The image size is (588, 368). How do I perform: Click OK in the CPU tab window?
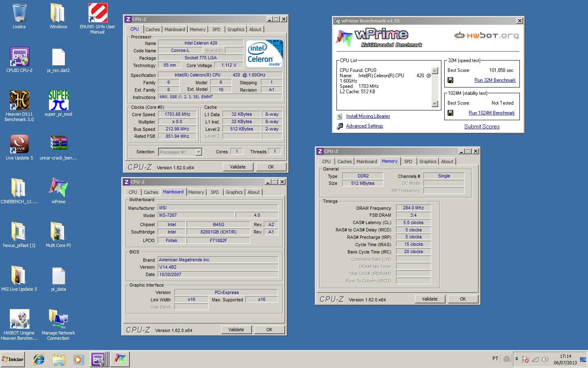(x=271, y=167)
